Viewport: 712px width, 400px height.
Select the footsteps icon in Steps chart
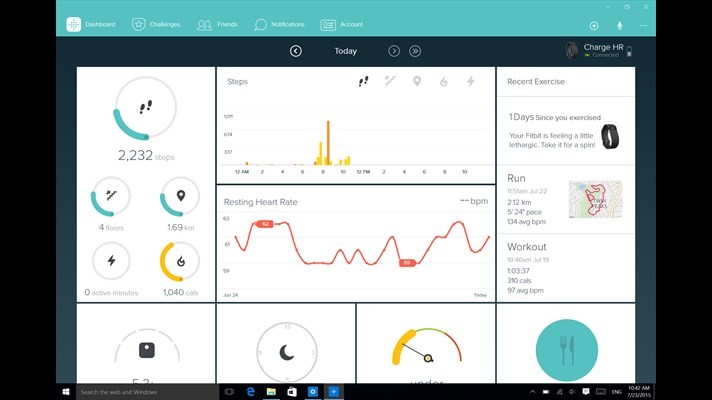coord(364,81)
